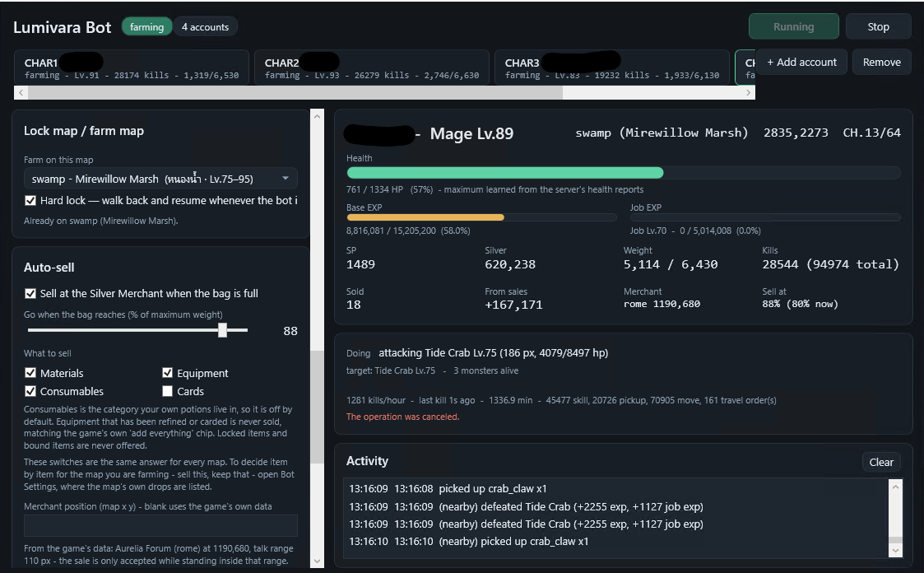Screen dimensions: 924x573
Task: Click the Kills value 28544 (94974 total)
Action: point(831,265)
